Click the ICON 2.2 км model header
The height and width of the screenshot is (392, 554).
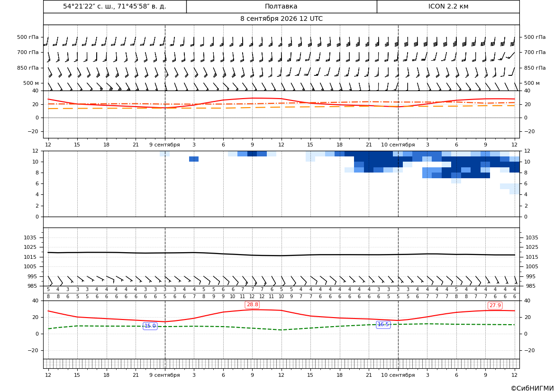tap(448, 6)
